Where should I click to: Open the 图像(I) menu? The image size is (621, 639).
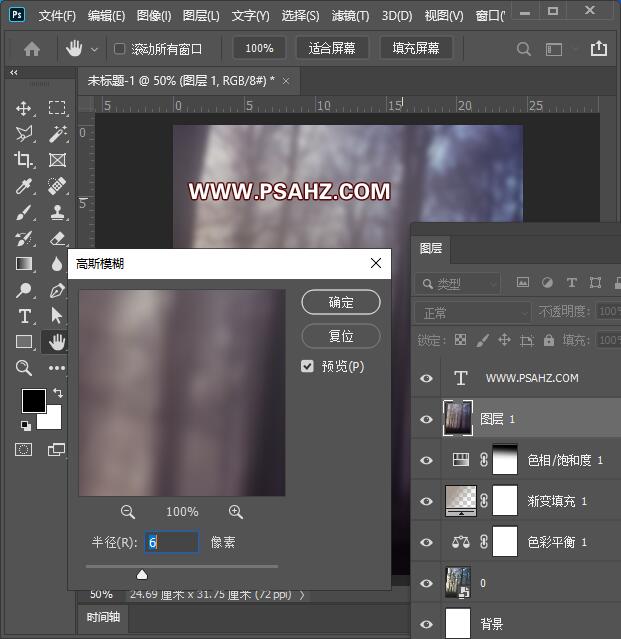pyautogui.click(x=154, y=15)
